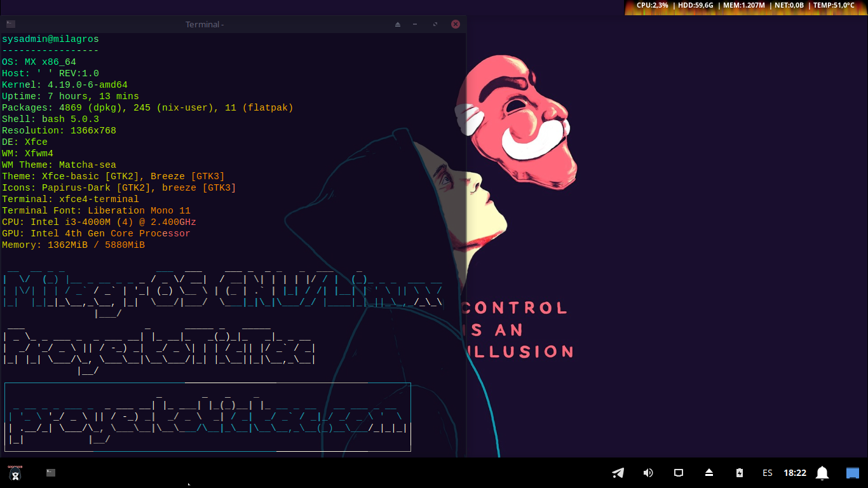Viewport: 868px width, 488px height.
Task: Minimize the Terminal window
Action: coord(415,24)
